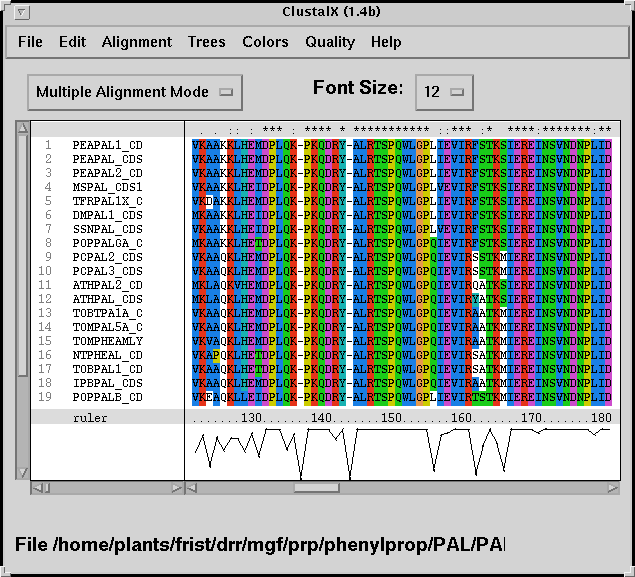Select sequence MSPAL_CDS1
Viewport: 635px width, 577px height.
pos(107,187)
